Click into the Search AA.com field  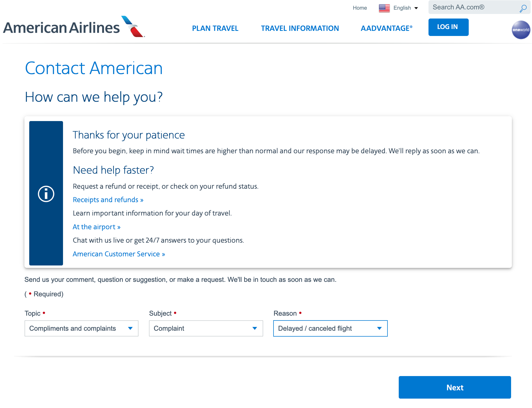(473, 7)
